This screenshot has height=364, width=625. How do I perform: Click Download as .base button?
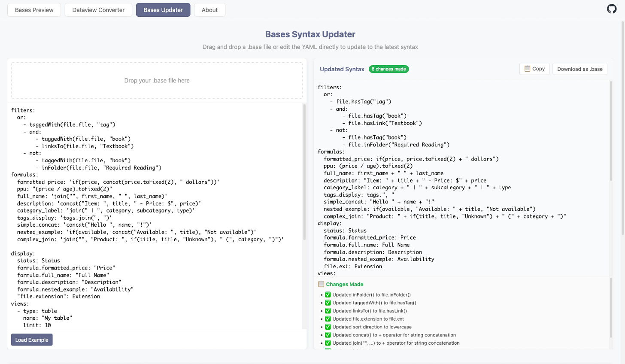point(579,69)
